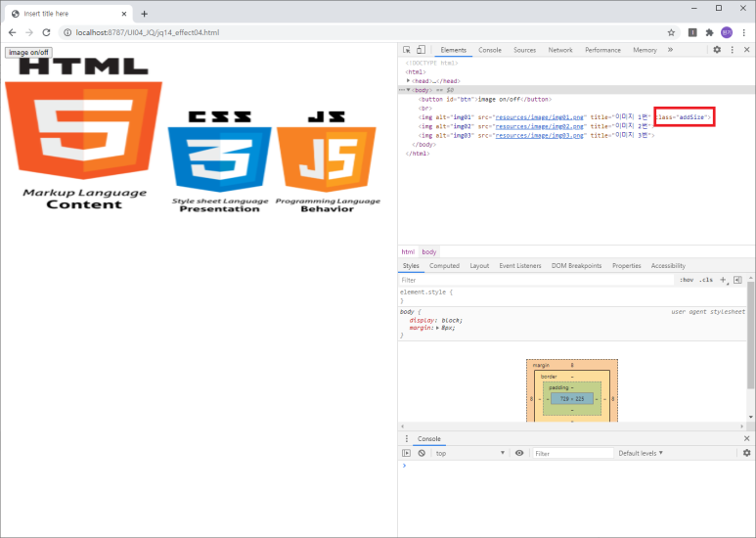Viewport: 756px width, 538px height.
Task: Toggle computed styles sidebar pane
Action: [x=737, y=280]
